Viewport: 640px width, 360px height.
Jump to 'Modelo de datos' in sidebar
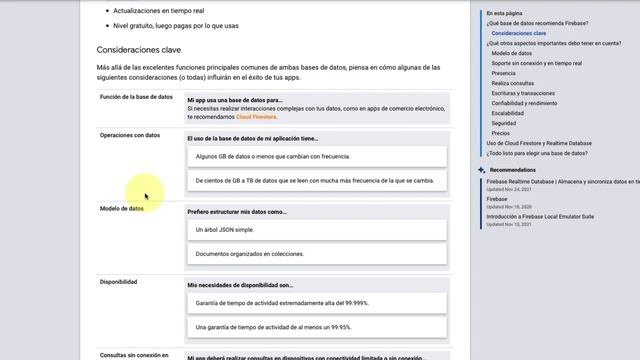click(511, 53)
